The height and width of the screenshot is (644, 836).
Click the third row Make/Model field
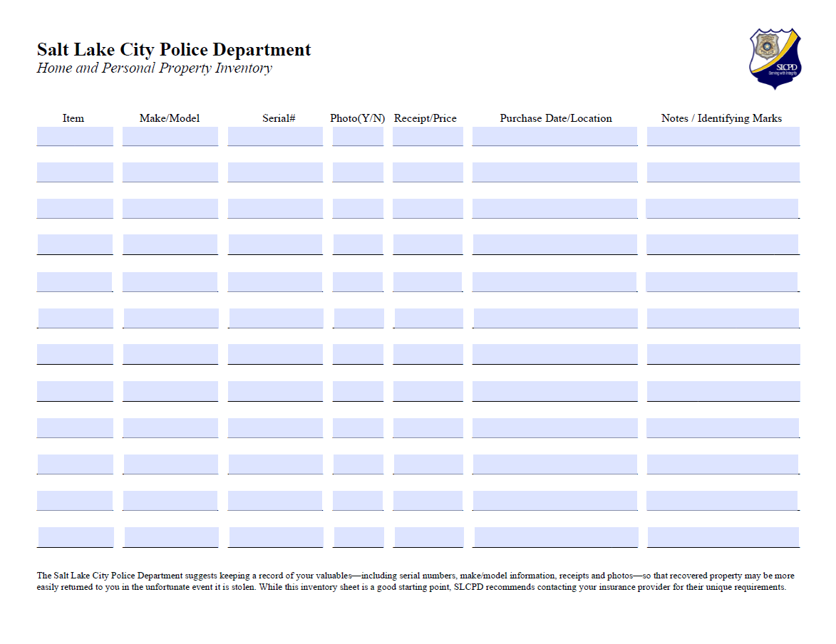170,208
